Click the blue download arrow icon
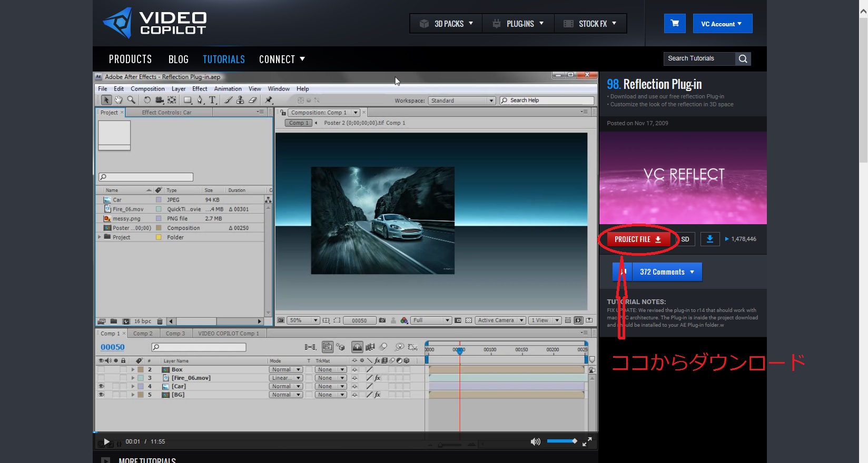The image size is (868, 463). (x=709, y=239)
